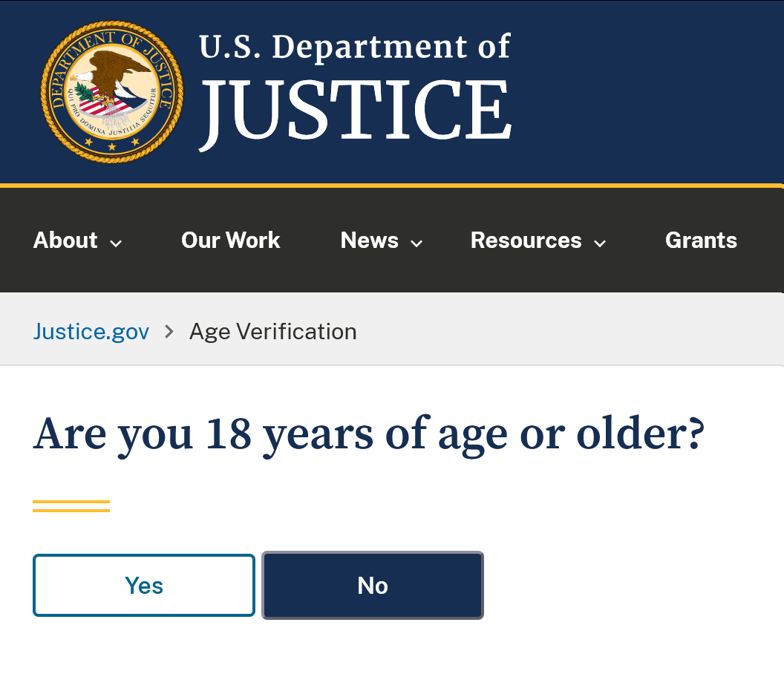Image resolution: width=784 pixels, height=674 pixels.
Task: Expand the About menu chevron
Action: tap(116, 243)
